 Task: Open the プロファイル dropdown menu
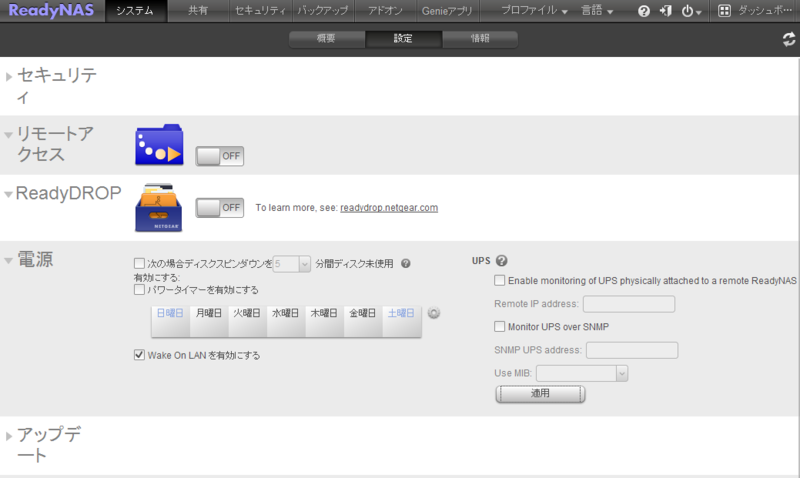pos(534,11)
